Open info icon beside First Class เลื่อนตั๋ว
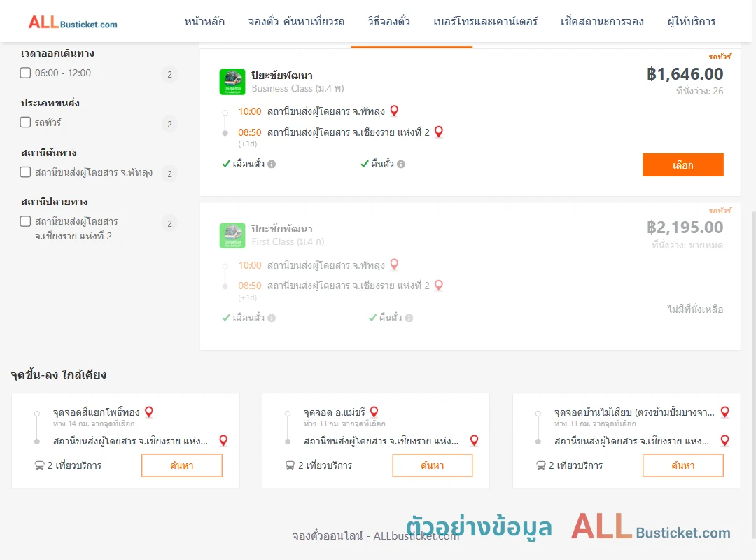This screenshot has width=756, height=560. coord(272,318)
